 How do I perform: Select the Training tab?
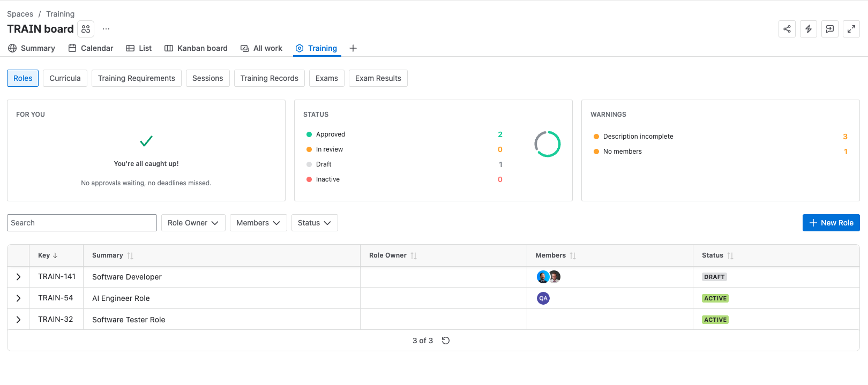pyautogui.click(x=317, y=48)
